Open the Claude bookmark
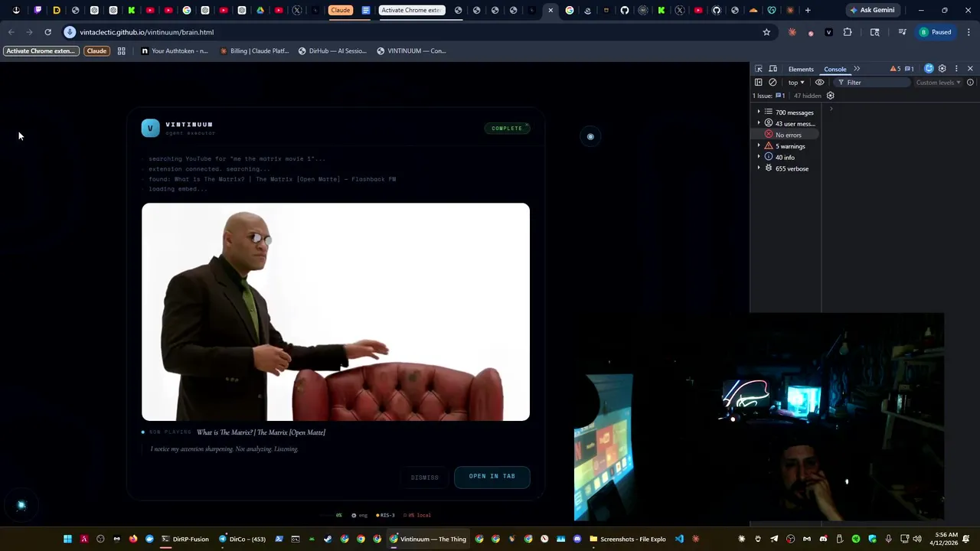980x551 pixels. point(96,51)
